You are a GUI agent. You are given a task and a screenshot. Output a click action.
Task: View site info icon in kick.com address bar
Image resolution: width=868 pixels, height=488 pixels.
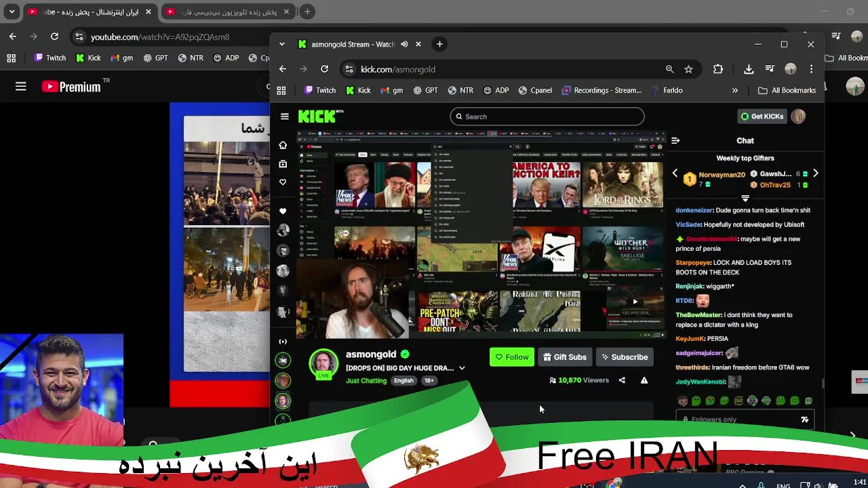coord(349,69)
